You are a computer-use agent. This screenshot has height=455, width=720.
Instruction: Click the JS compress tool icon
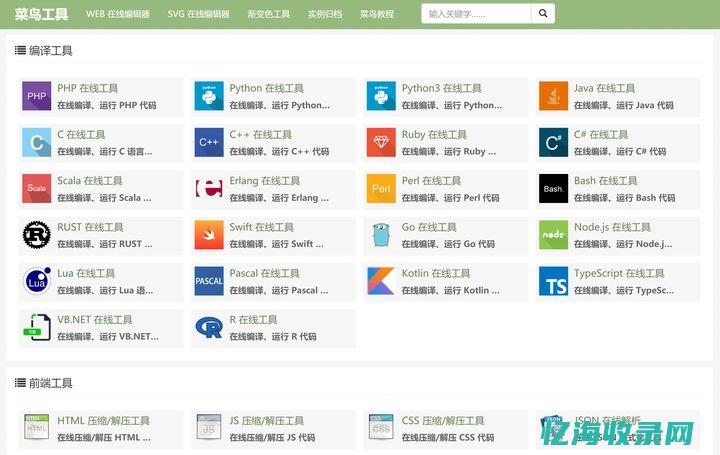[x=209, y=427]
